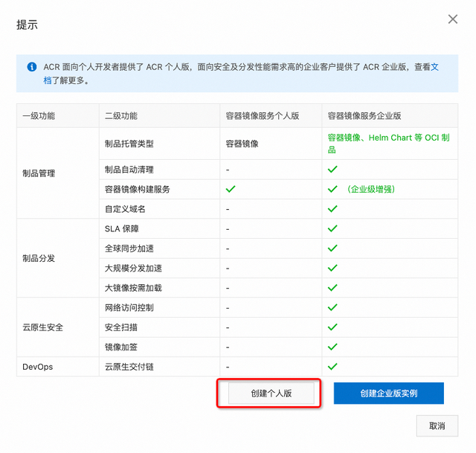This screenshot has width=476, height=453.
Task: Click the 容器镜像构建服务 row label
Action: 138,189
